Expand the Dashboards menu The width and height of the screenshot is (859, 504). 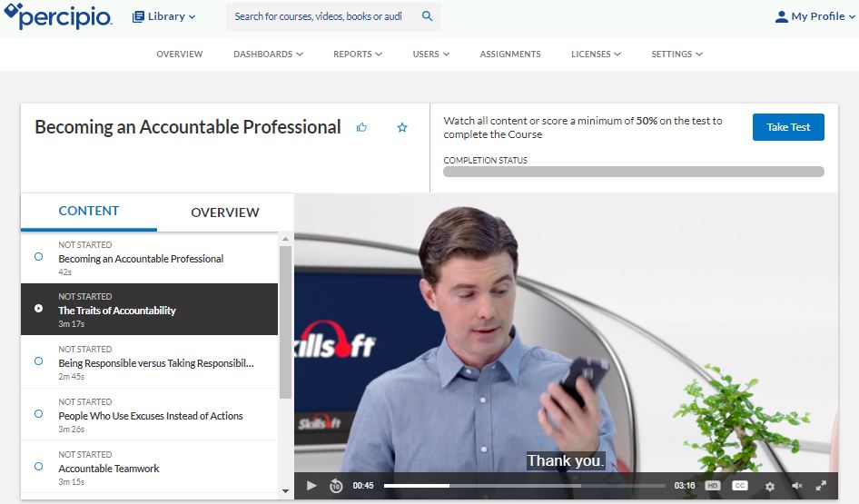[x=268, y=54]
